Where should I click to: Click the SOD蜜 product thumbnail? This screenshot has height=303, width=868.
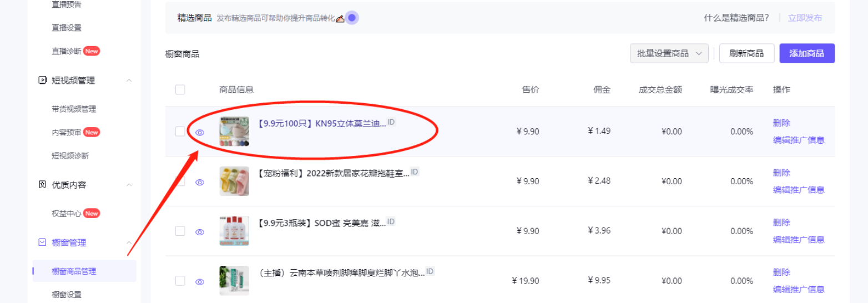pyautogui.click(x=234, y=231)
